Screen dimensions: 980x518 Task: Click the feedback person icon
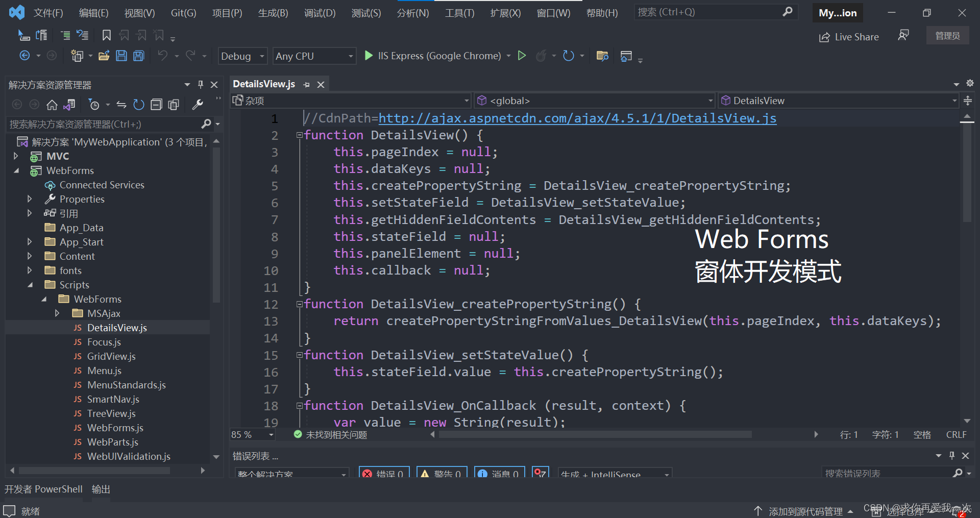pos(903,35)
